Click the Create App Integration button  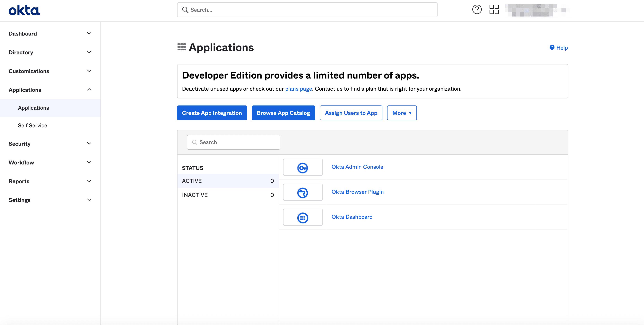212,113
